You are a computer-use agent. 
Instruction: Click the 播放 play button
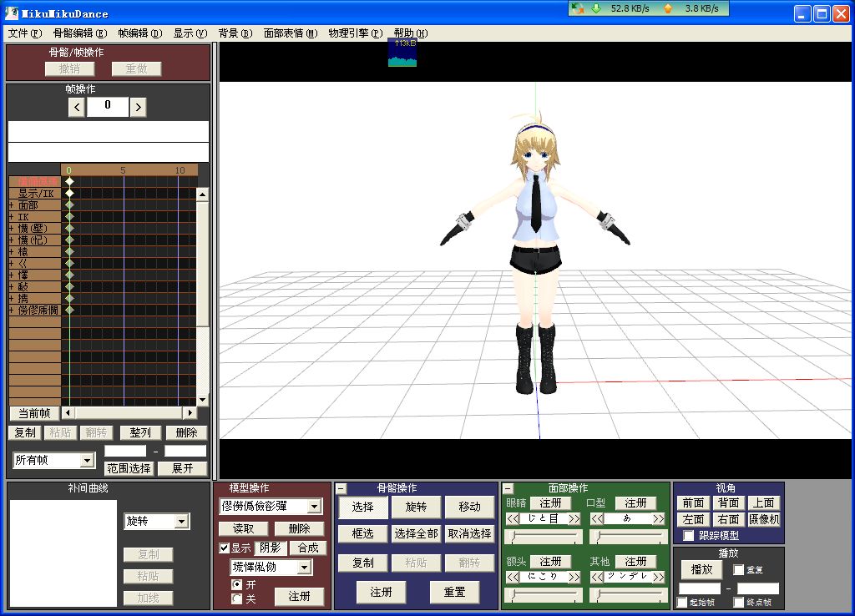click(x=701, y=569)
